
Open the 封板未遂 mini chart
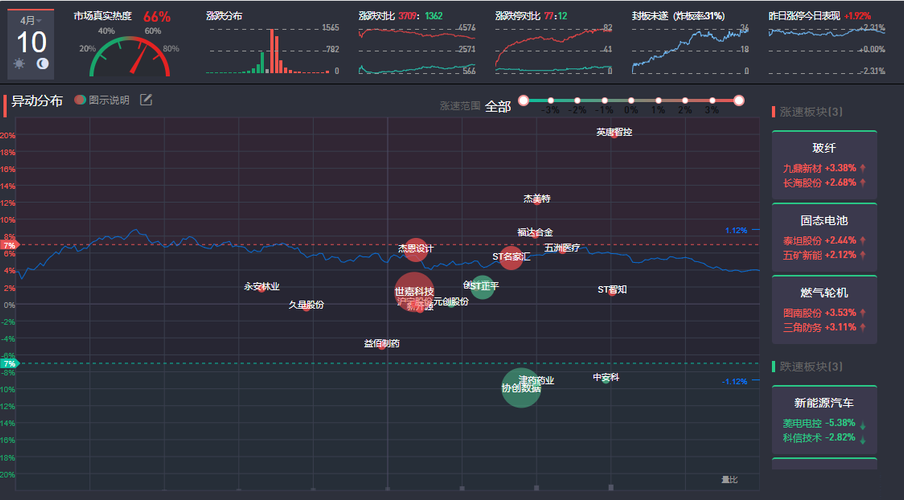[690, 51]
